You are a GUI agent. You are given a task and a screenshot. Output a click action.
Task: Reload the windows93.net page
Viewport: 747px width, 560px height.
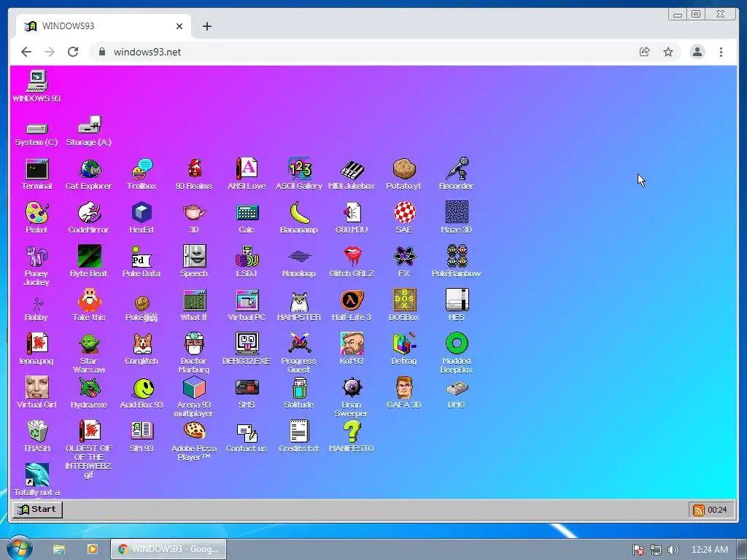(x=73, y=52)
